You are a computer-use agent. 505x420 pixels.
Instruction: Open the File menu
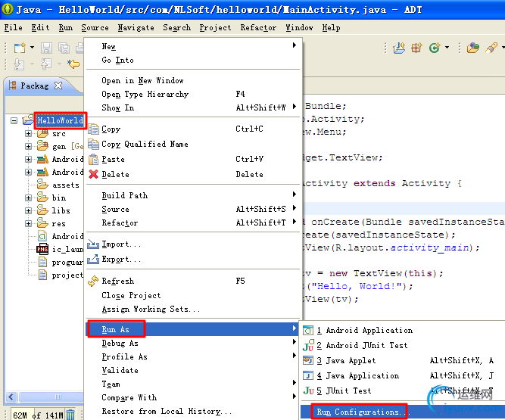(13, 28)
